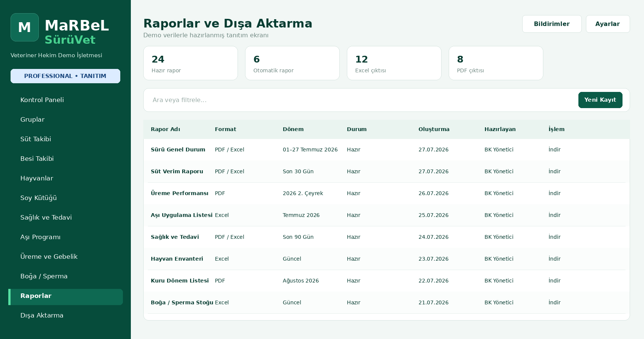Click the PROFESSIONAL • TANITIM badge
The width and height of the screenshot is (644, 339).
click(65, 76)
